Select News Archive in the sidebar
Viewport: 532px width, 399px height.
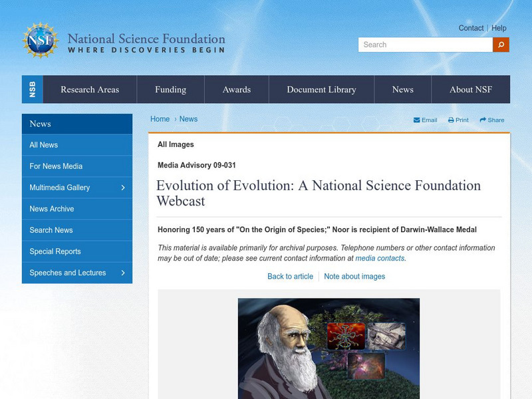click(x=52, y=209)
